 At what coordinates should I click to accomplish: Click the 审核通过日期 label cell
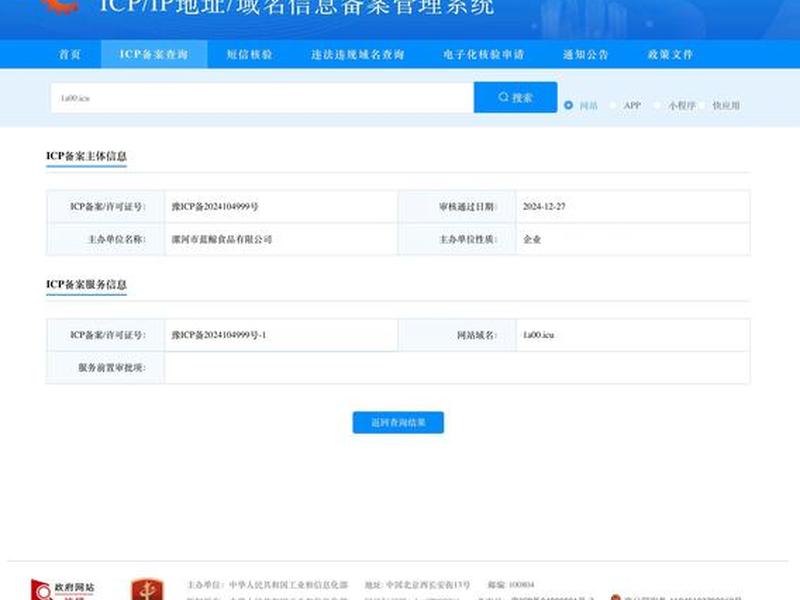pyautogui.click(x=457, y=207)
